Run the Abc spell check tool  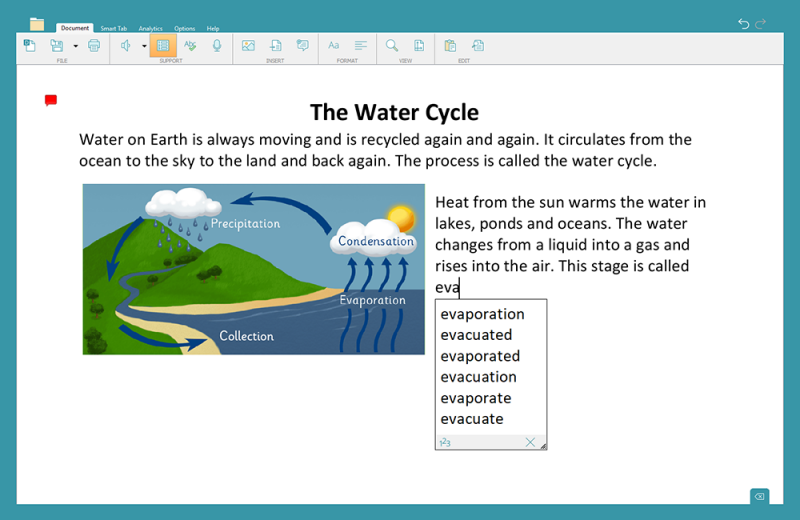pos(190,46)
